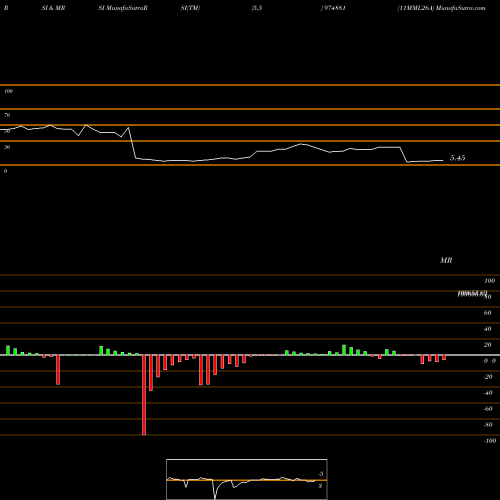
Task: Open the mini overview chart thumbnail
Action: (247, 479)
